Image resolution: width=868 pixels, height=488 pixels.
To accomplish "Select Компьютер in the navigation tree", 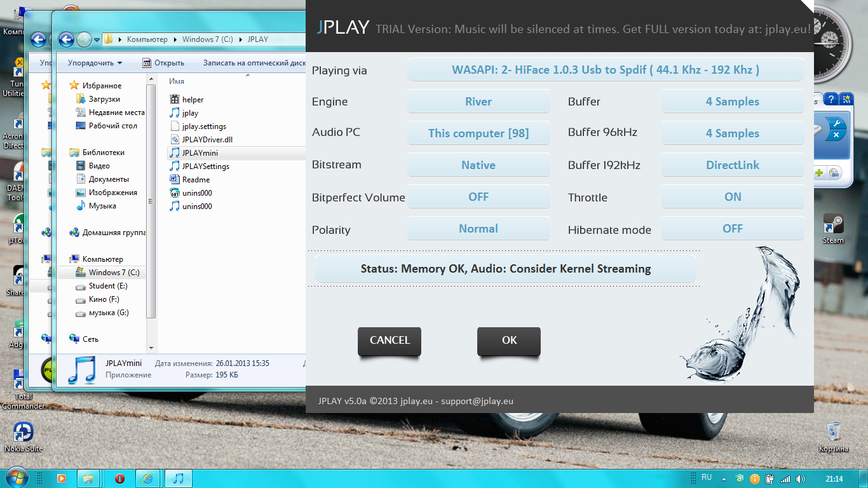I will [102, 259].
